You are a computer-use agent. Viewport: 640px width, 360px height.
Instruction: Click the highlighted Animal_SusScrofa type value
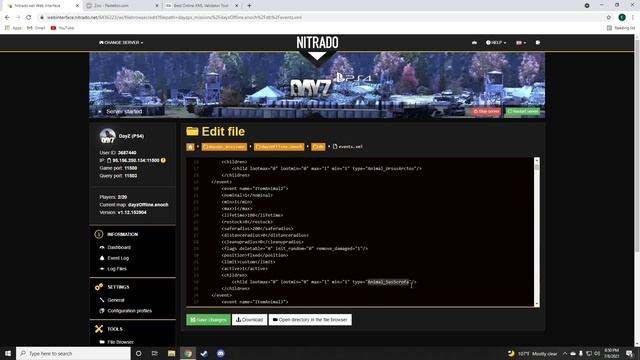(x=388, y=282)
